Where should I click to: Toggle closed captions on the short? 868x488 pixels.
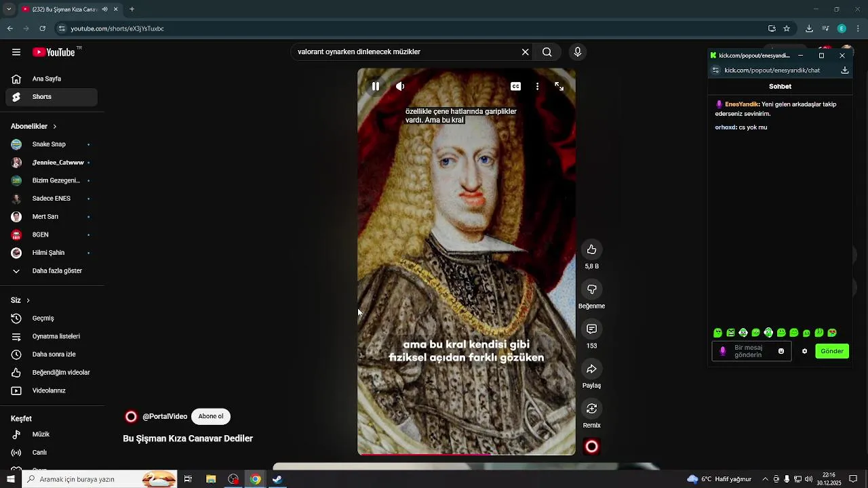515,86
